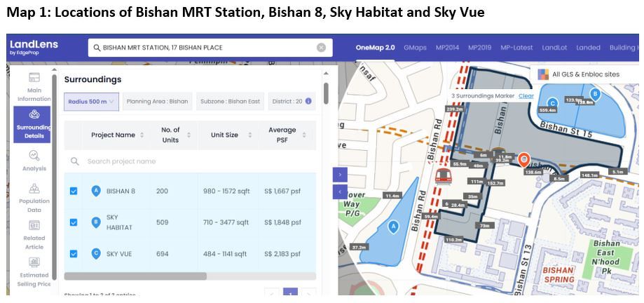Screen dimensions: 644x303
Task: Uncheck the SKY VUE checkbox
Action: pyautogui.click(x=74, y=254)
